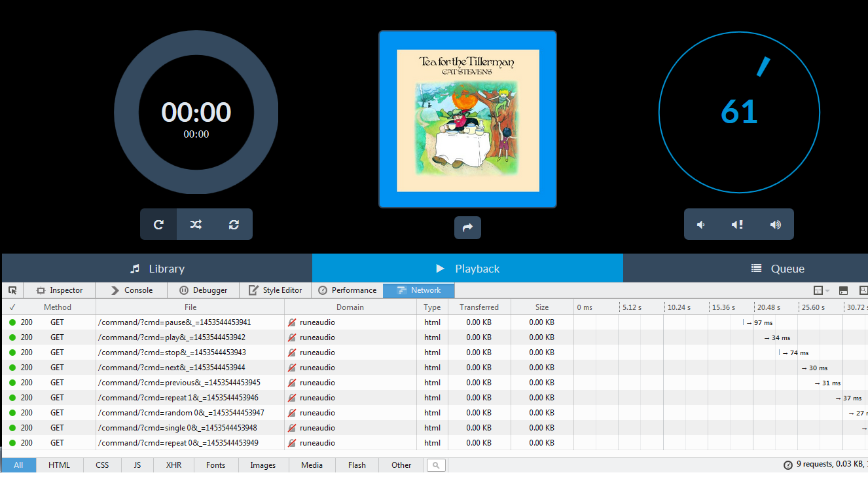Viewport: 868px width, 479px height.
Task: Sort by the Type column header
Action: [432, 307]
